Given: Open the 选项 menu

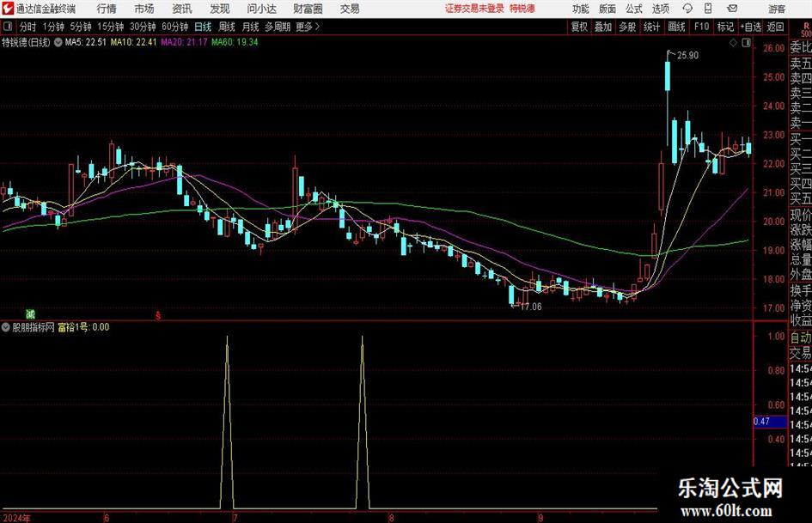Looking at the screenshot, I should coord(660,9).
